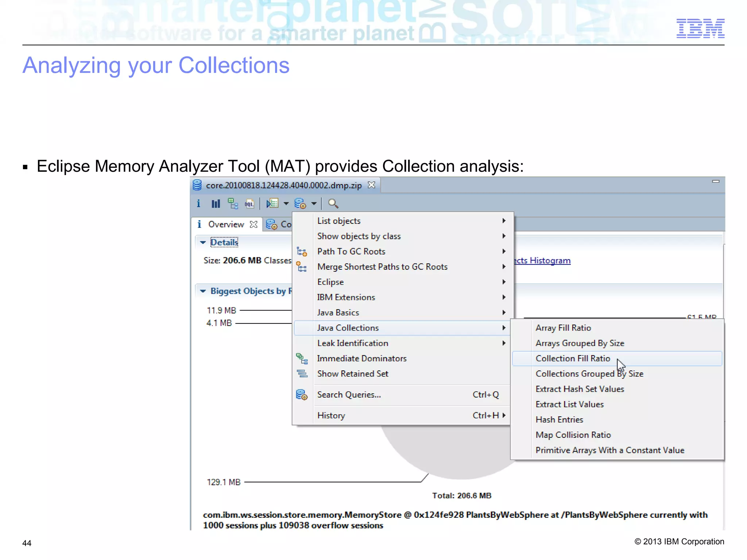Viewport: 747px width, 560px height.
Task: Open Path To GC Roots menu entry
Action: (403, 251)
